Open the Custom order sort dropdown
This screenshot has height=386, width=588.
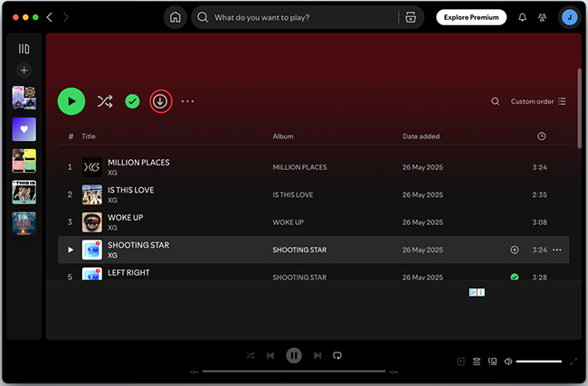coord(537,101)
